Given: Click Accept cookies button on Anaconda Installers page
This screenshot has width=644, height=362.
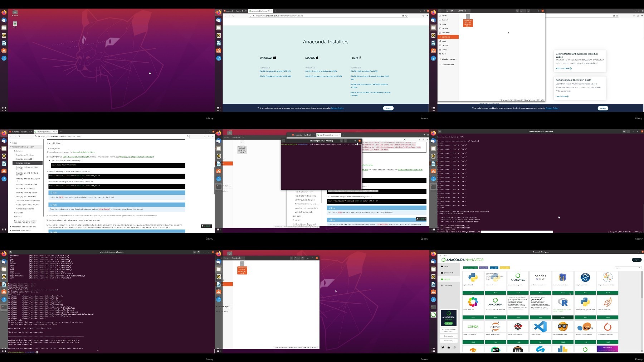Looking at the screenshot, I should click(388, 108).
